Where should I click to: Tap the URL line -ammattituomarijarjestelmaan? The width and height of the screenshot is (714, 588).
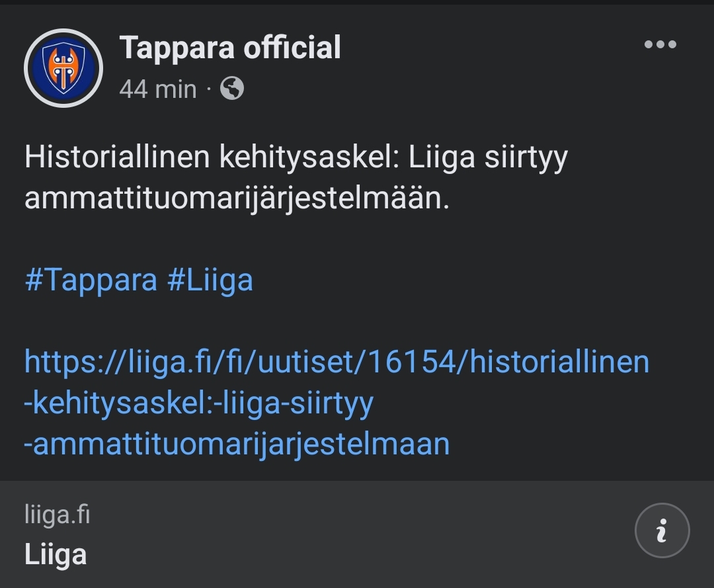click(237, 443)
